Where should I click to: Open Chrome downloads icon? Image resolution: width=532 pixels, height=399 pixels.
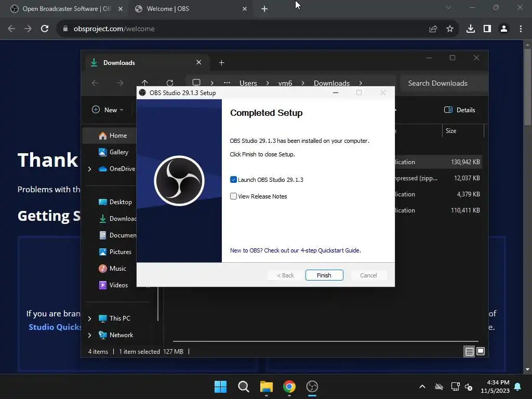471,29
